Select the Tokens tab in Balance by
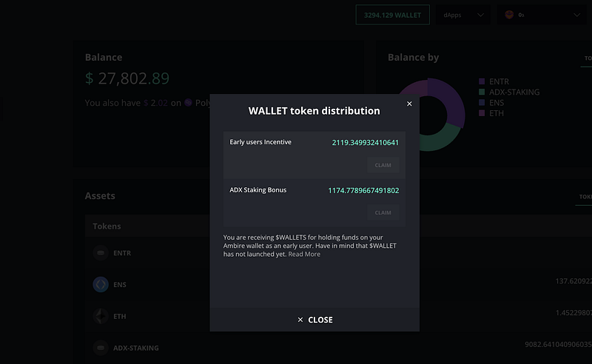 coord(587,58)
